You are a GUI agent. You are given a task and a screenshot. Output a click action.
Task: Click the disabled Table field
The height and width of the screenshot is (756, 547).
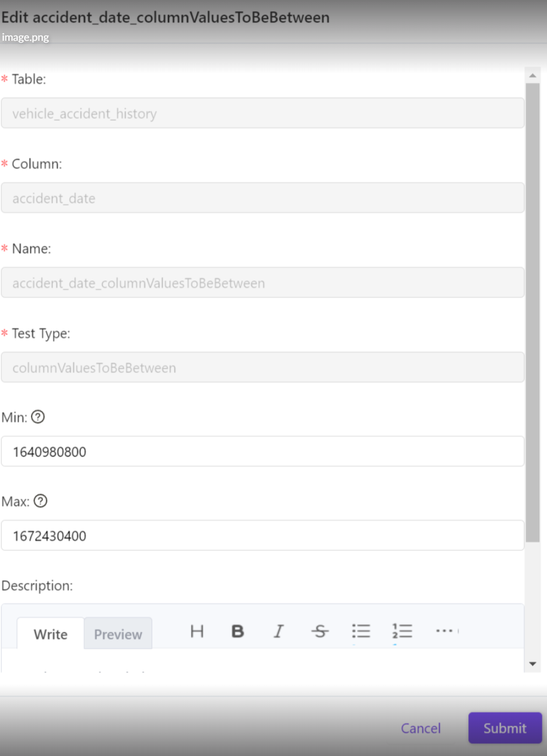click(262, 113)
